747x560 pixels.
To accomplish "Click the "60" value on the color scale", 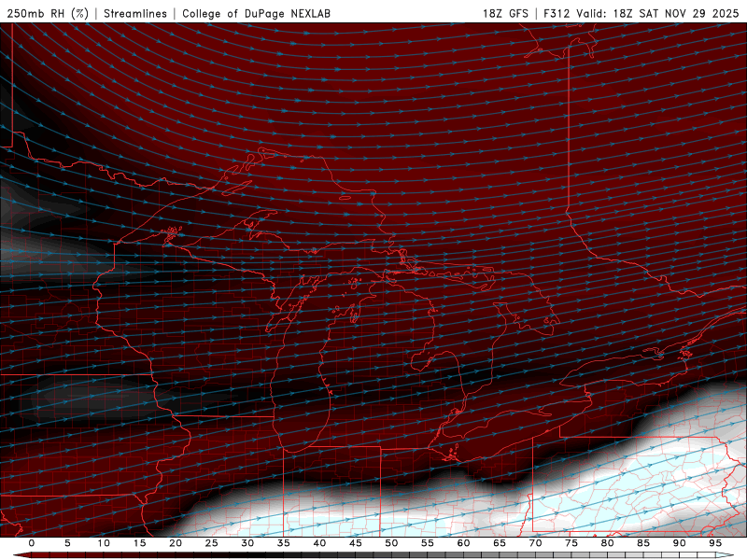I will coord(463,543).
